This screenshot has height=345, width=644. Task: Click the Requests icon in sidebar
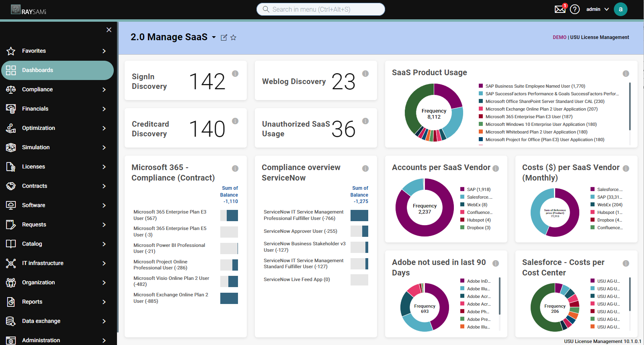[x=11, y=225]
